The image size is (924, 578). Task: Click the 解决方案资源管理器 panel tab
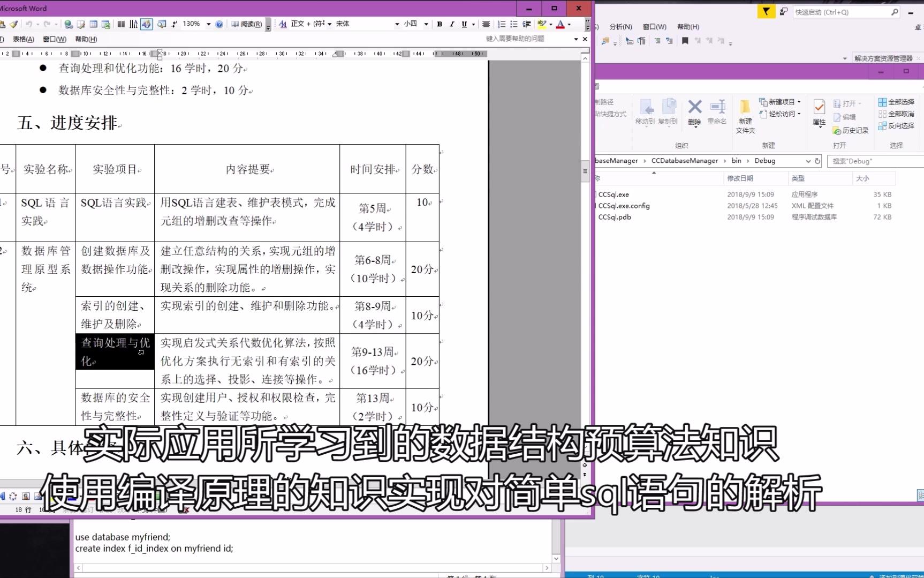883,58
